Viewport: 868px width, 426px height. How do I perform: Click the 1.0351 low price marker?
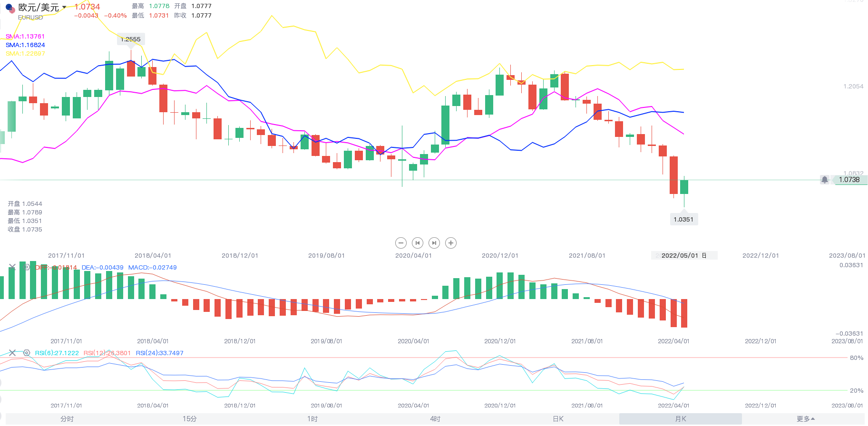(x=683, y=219)
